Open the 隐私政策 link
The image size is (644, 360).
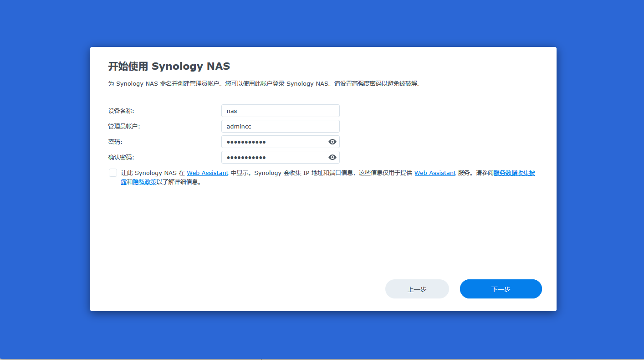145,182
